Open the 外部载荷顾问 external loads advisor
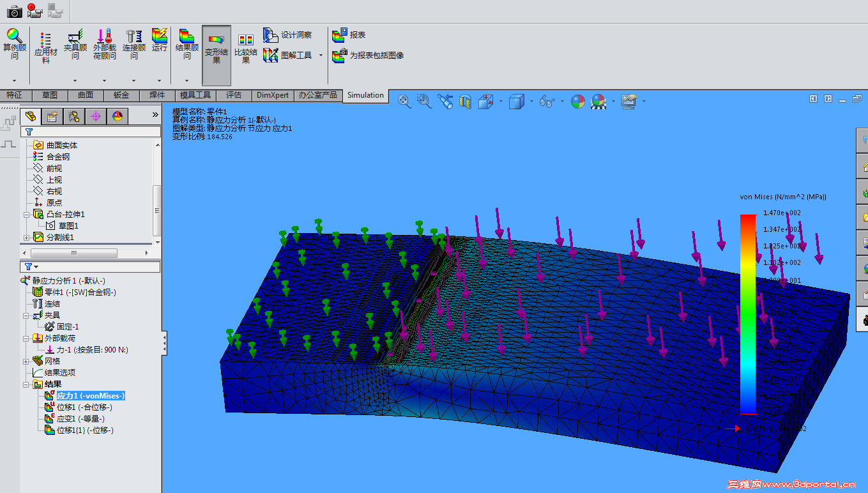 [x=105, y=44]
